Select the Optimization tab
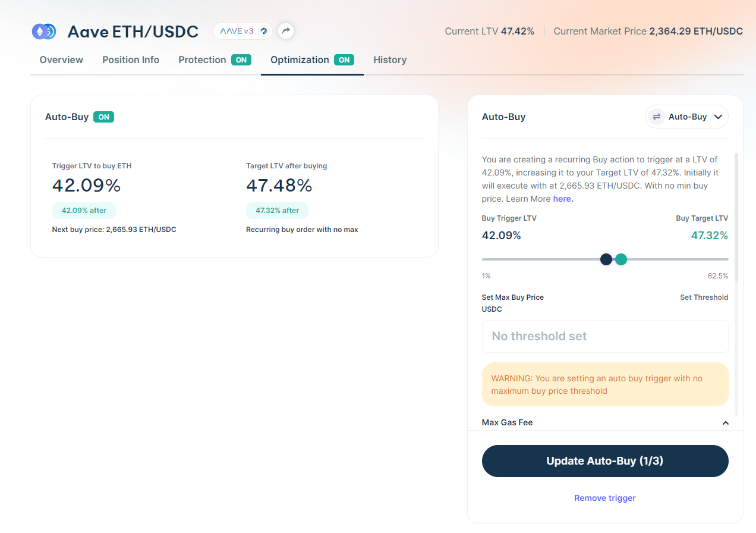The image size is (756, 533). 312,59
